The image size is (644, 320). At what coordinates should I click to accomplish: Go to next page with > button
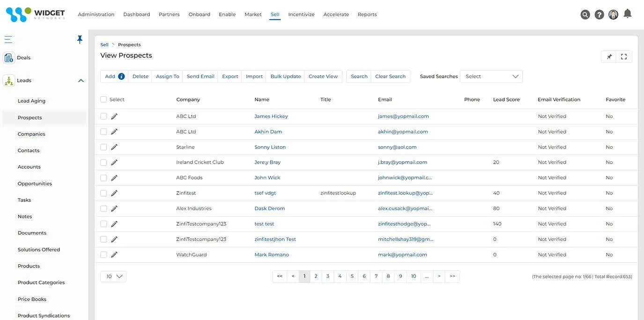(439, 276)
